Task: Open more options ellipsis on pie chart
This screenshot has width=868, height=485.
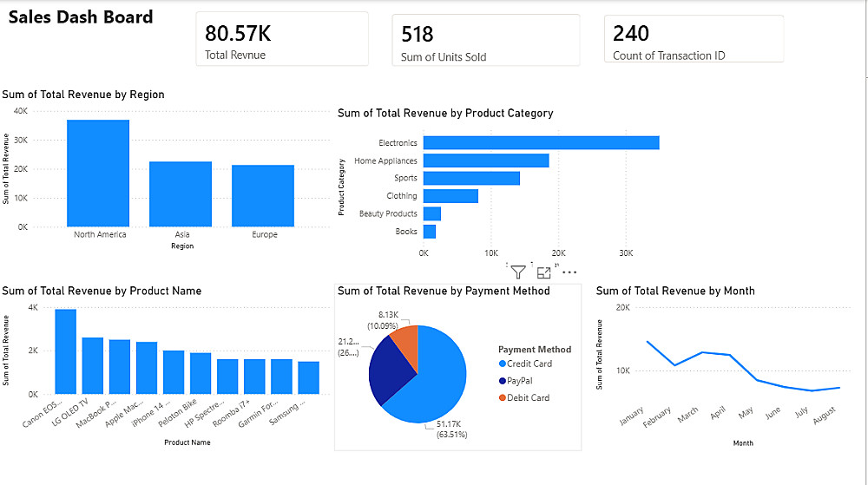Action: pos(569,272)
